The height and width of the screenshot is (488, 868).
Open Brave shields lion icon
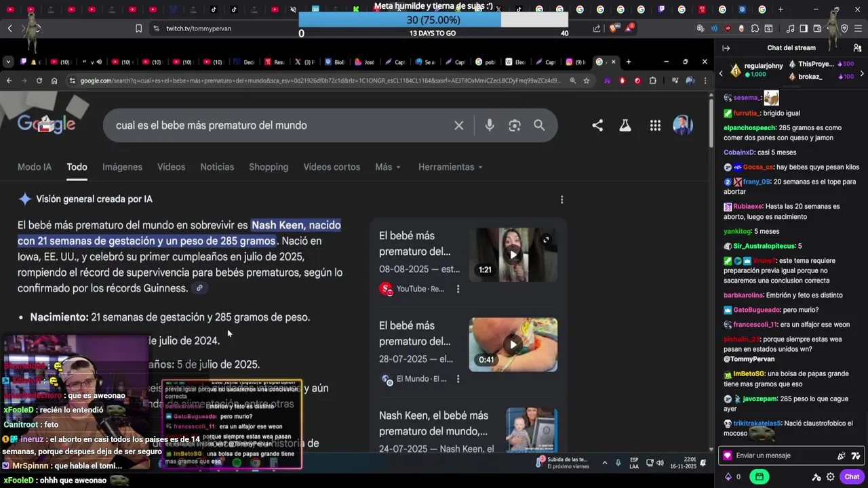pos(614,28)
